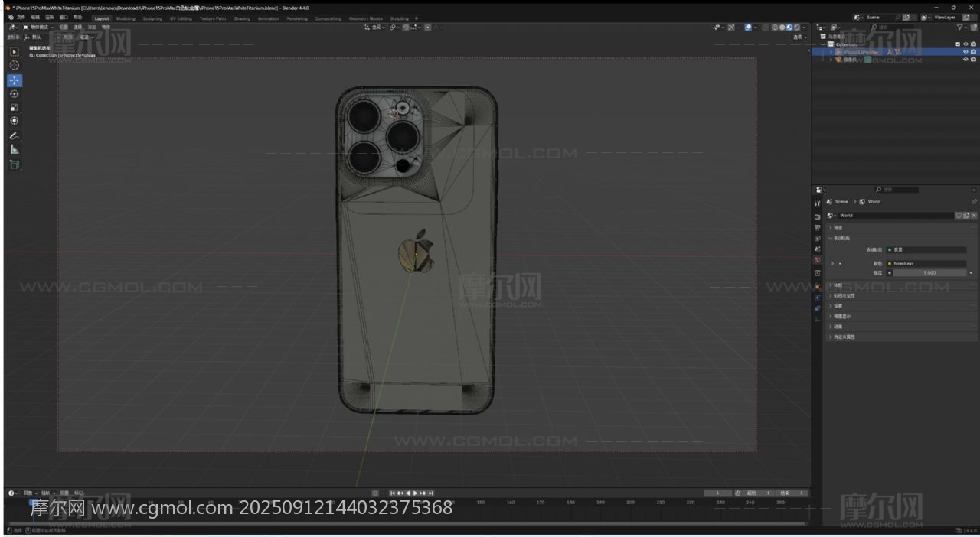Select the Scale tool
Screen dimensions: 980x537
14,107
